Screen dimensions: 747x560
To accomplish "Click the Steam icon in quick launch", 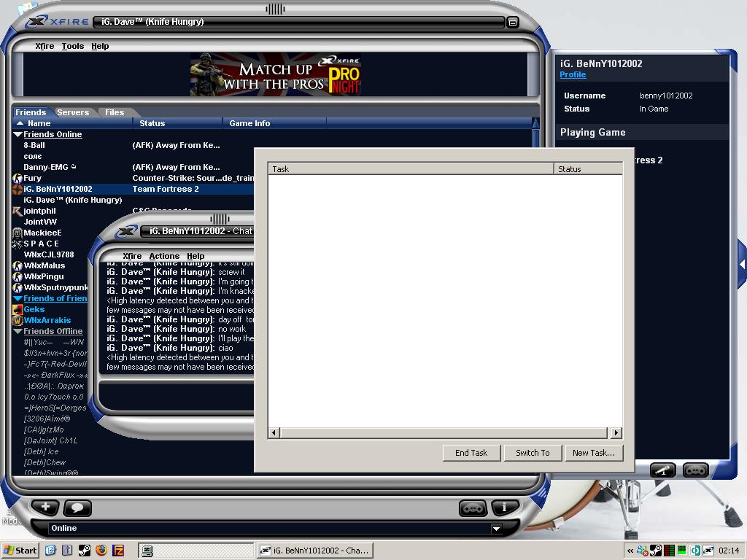I will 84,551.
